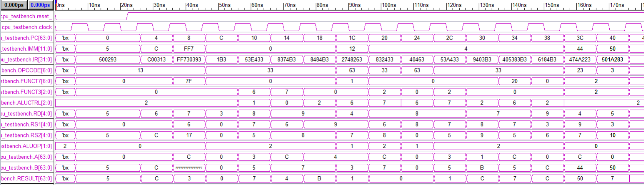The height and width of the screenshot is (185, 644).
Task: Click the cursor marker at 0ns on ruler
Action: pos(56,3)
